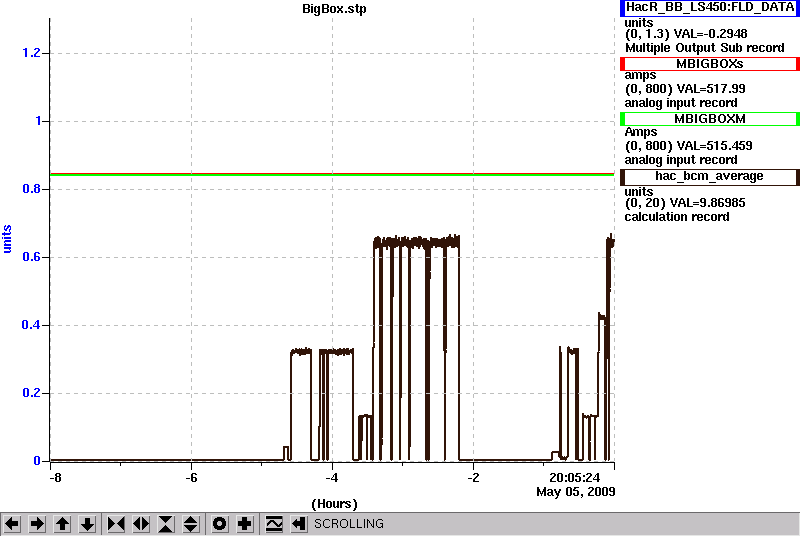The height and width of the screenshot is (536, 800).
Task: Click the flat red-green line on the graph
Action: [332, 174]
